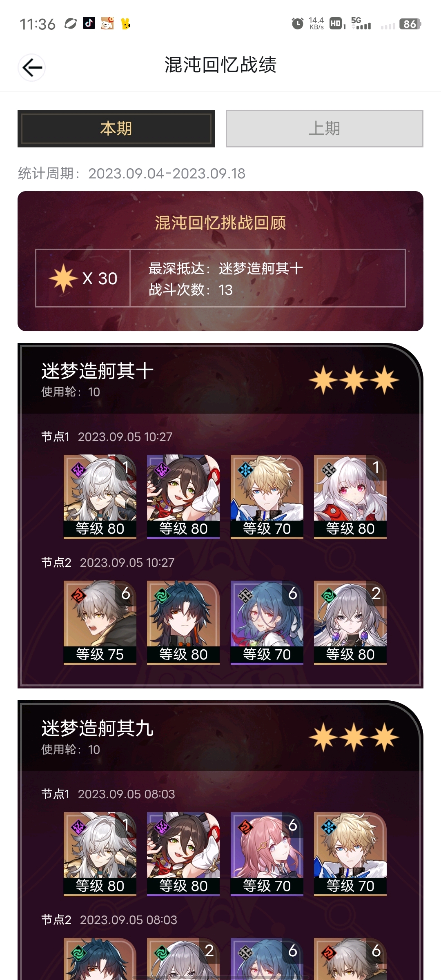Viewport: 441px width, 980px height.
Task: Select the brown-haired fox-eared character in 其十 node 1
Action: tap(183, 497)
